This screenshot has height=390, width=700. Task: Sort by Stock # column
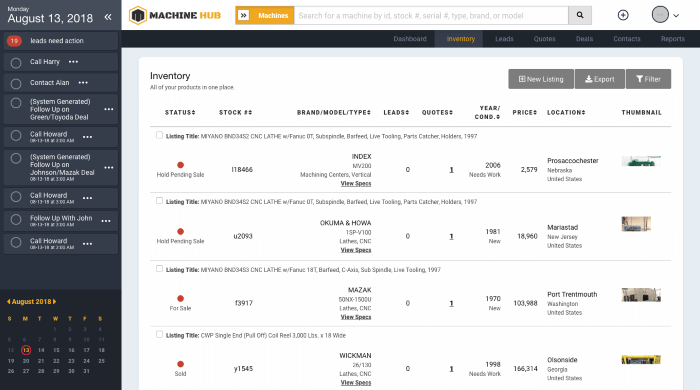coord(235,112)
